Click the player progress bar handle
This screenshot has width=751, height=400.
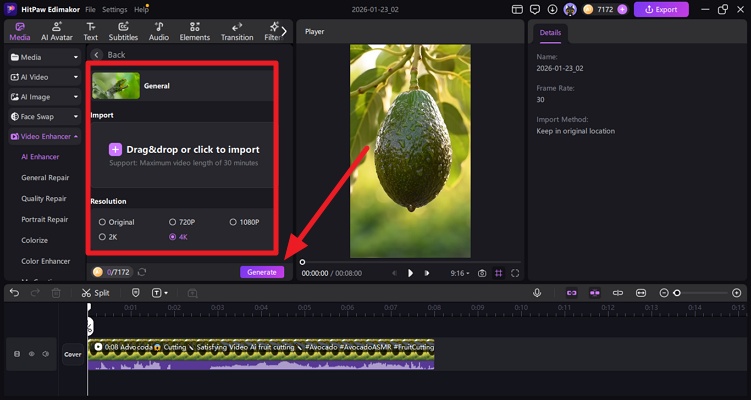pos(302,262)
